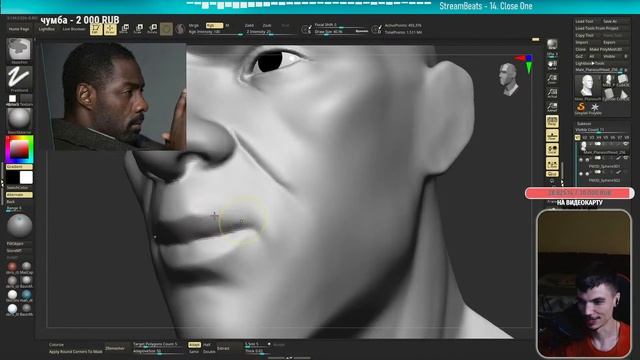The height and width of the screenshot is (360, 640).
Task: Click the large gray material sphere preview
Action: (x=19, y=226)
